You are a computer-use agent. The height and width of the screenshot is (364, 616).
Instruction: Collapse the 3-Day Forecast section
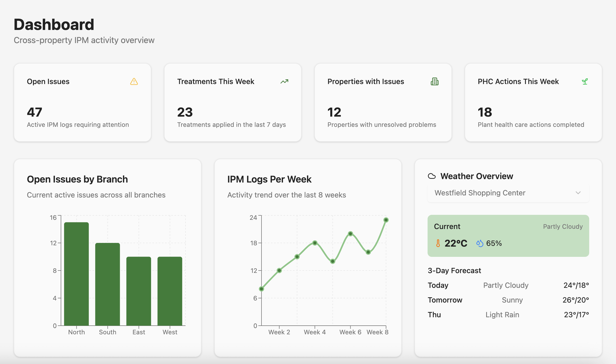click(454, 270)
